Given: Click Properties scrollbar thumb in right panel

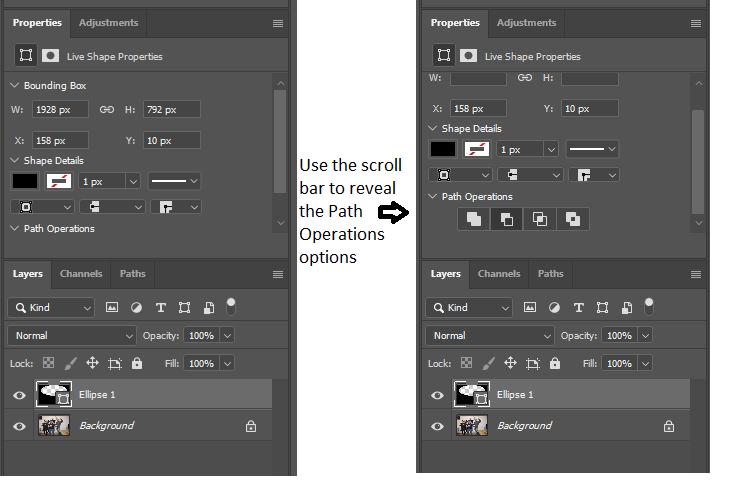Looking at the screenshot, I should (698, 162).
